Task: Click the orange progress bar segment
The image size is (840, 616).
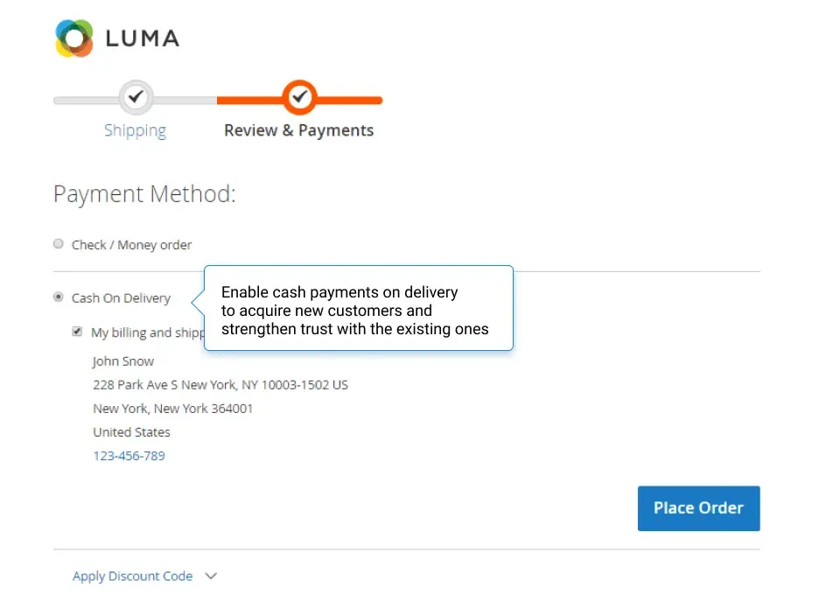Action: pos(249,101)
